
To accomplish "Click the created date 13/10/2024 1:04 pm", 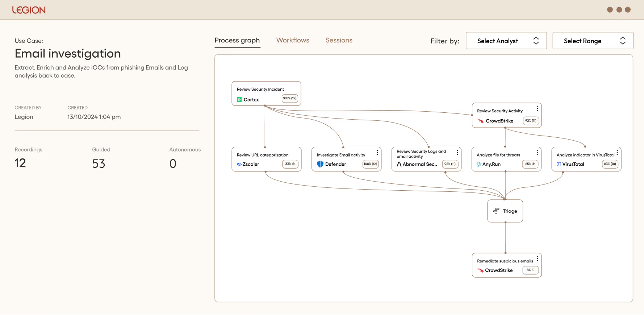I will point(94,117).
